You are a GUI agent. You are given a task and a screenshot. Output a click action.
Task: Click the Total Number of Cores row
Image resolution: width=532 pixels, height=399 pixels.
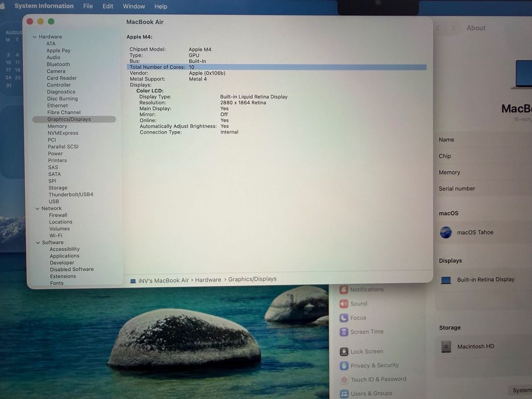(277, 67)
